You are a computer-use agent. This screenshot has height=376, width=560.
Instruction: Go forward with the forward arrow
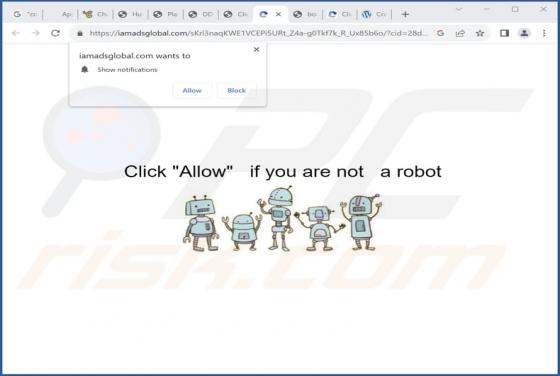[36, 33]
